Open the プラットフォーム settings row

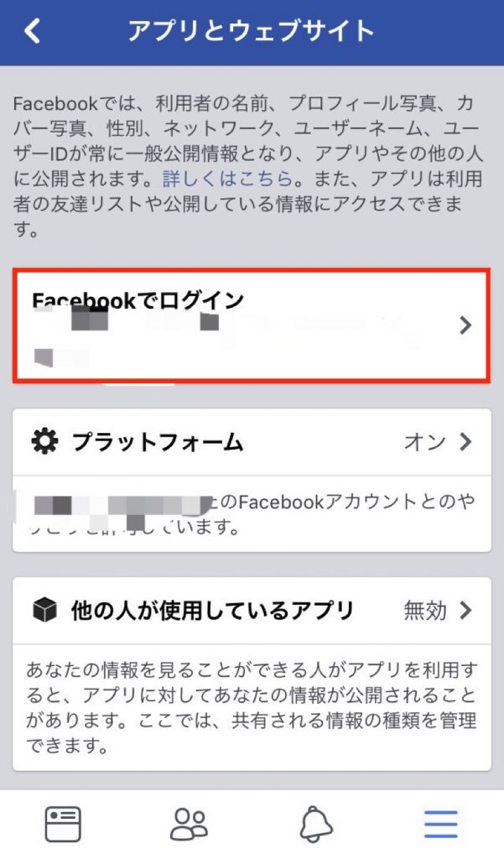(252, 442)
